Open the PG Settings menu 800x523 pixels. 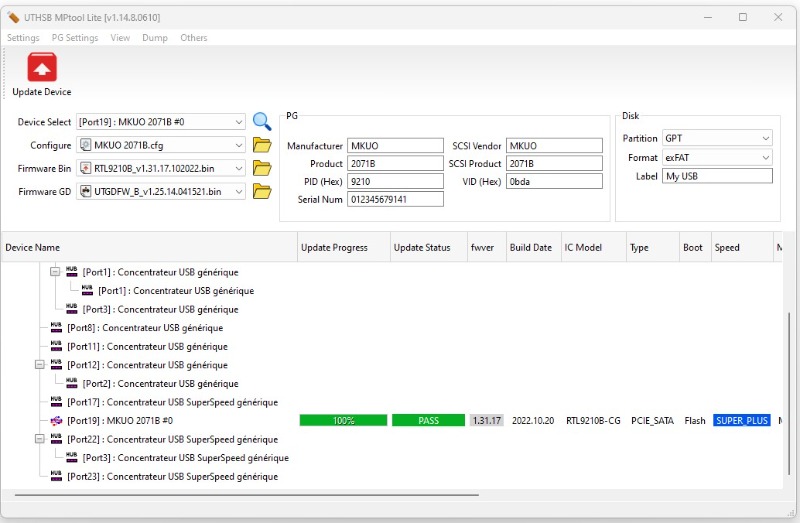click(75, 38)
